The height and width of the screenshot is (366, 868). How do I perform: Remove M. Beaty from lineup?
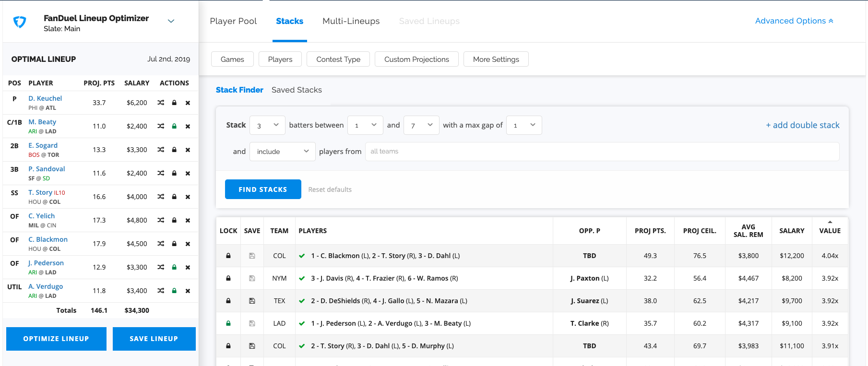pos(188,126)
